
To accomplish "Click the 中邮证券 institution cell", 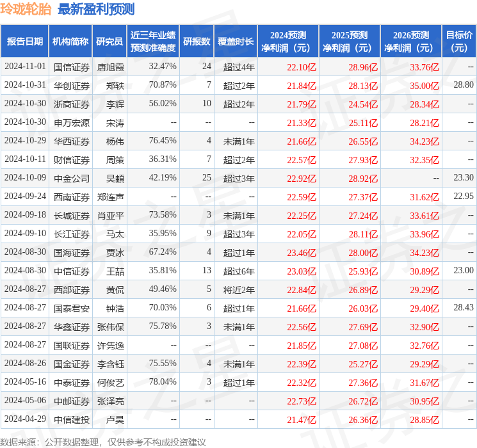I will [x=72, y=401].
